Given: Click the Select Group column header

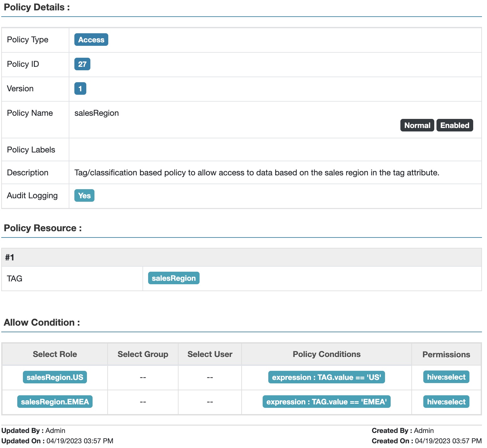Looking at the screenshot, I should coord(143,355).
